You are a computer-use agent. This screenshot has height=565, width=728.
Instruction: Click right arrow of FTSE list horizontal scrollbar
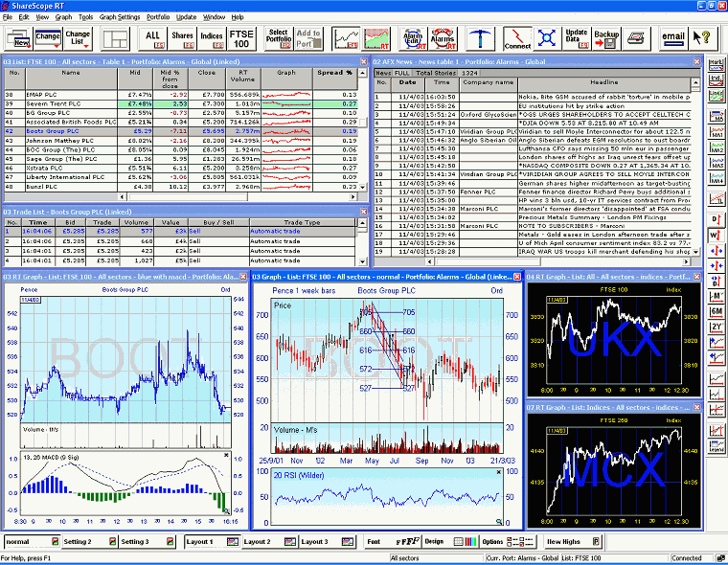pyautogui.click(x=353, y=197)
